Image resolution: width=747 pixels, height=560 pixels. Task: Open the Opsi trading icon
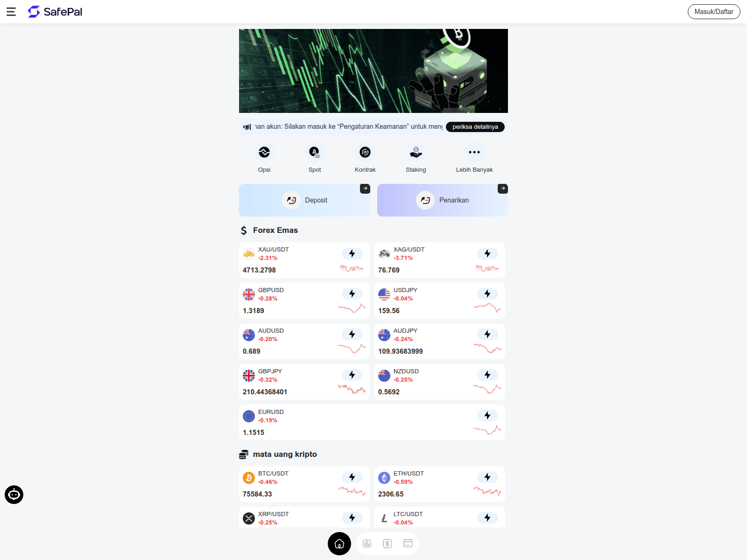click(x=264, y=152)
